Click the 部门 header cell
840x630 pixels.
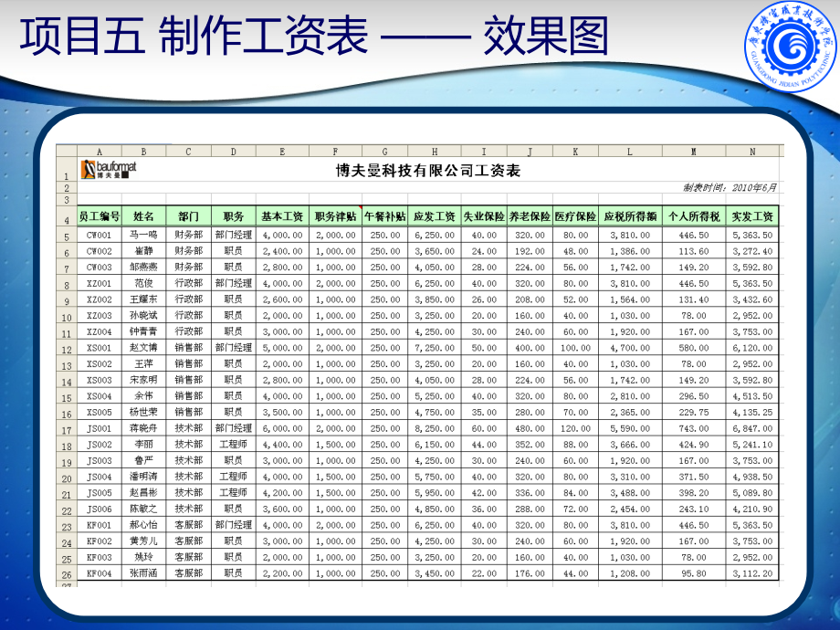click(189, 216)
